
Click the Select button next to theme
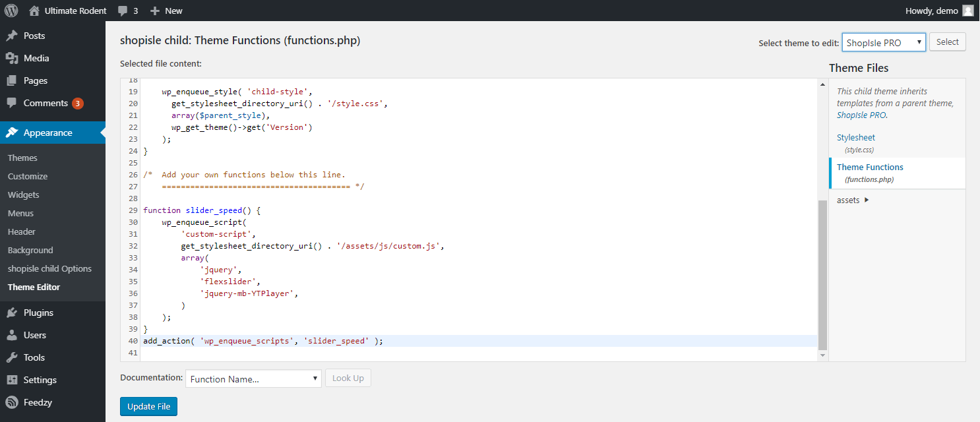tap(947, 42)
